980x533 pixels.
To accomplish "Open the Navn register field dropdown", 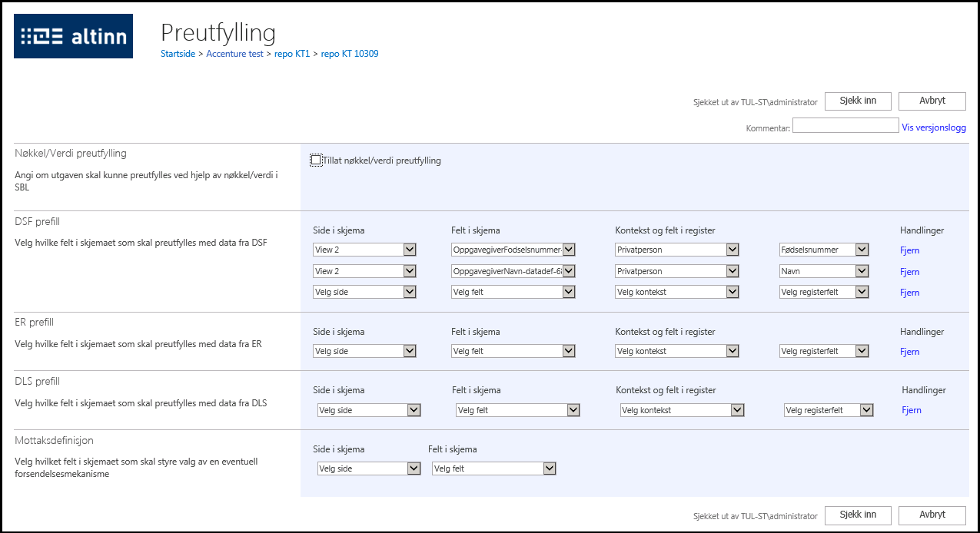I will pyautogui.click(x=824, y=271).
